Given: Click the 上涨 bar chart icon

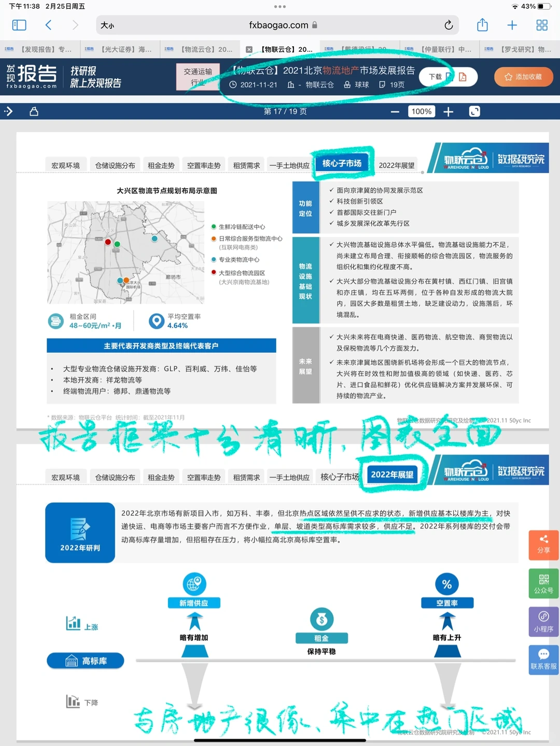Looking at the screenshot, I should [73, 623].
